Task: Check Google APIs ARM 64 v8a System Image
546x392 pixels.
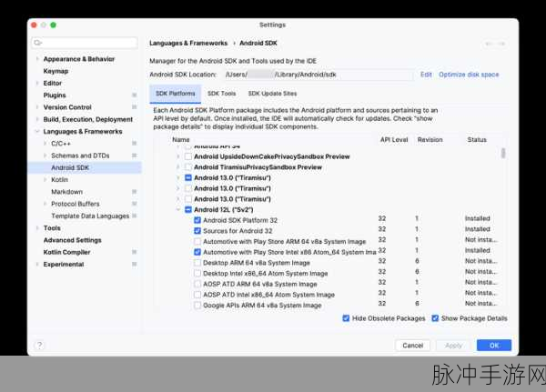Action: (x=197, y=306)
